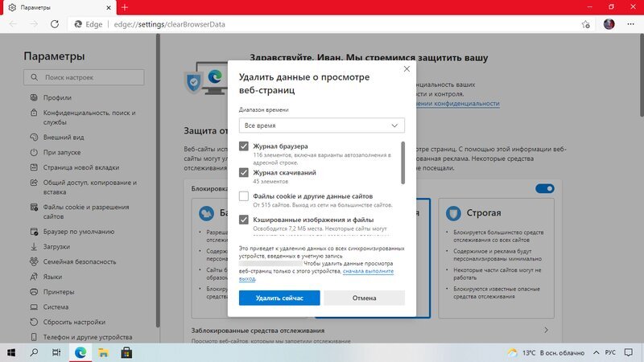Open a new tab with plus button
Viewport: 644px width, 362px height.
point(125,7)
